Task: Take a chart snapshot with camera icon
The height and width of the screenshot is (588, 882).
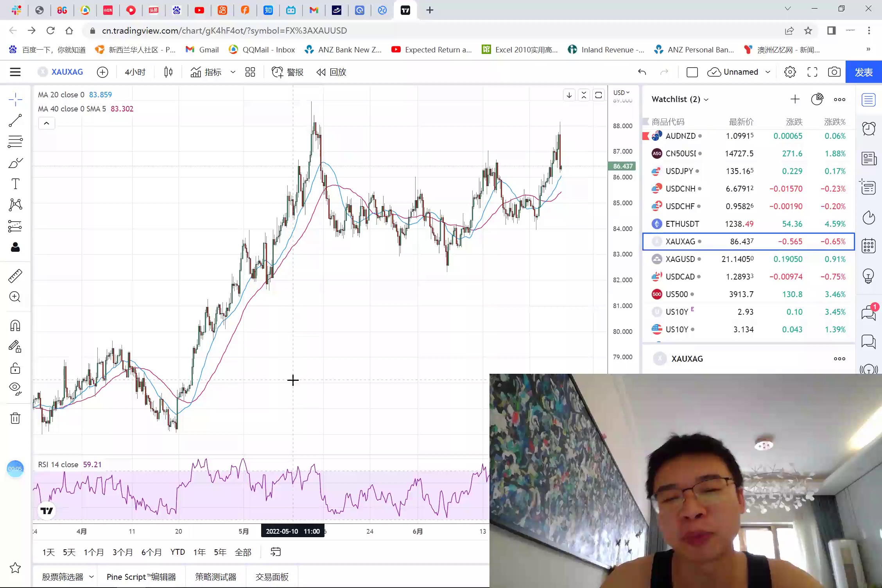Action: click(x=834, y=72)
